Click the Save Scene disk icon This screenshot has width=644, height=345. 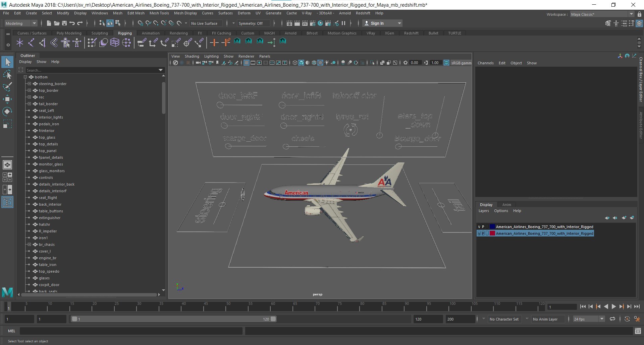point(64,23)
